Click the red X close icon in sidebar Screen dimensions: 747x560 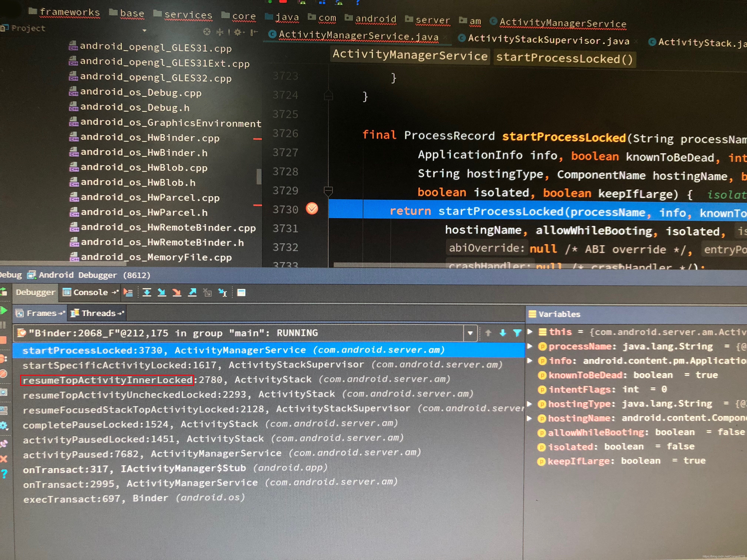[x=4, y=459]
